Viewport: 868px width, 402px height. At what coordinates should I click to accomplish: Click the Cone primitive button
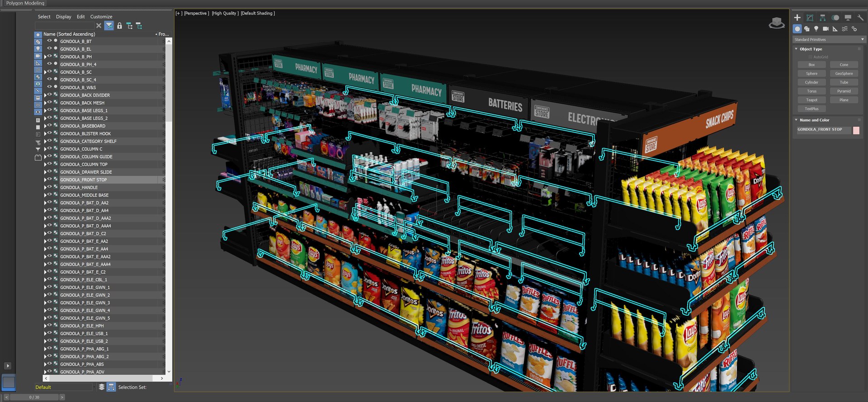pos(844,65)
